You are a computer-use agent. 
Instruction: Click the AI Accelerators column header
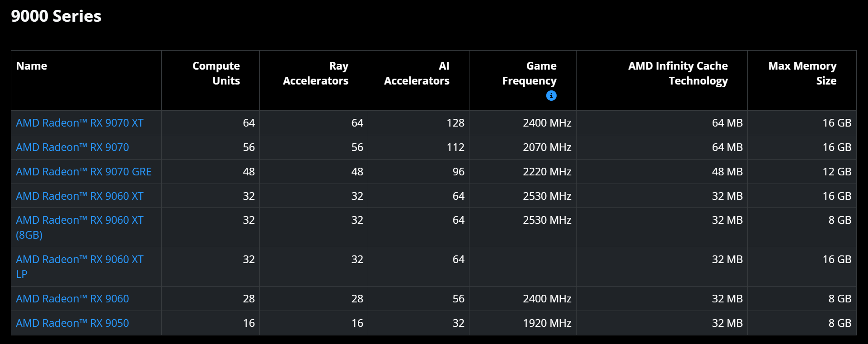pos(417,73)
